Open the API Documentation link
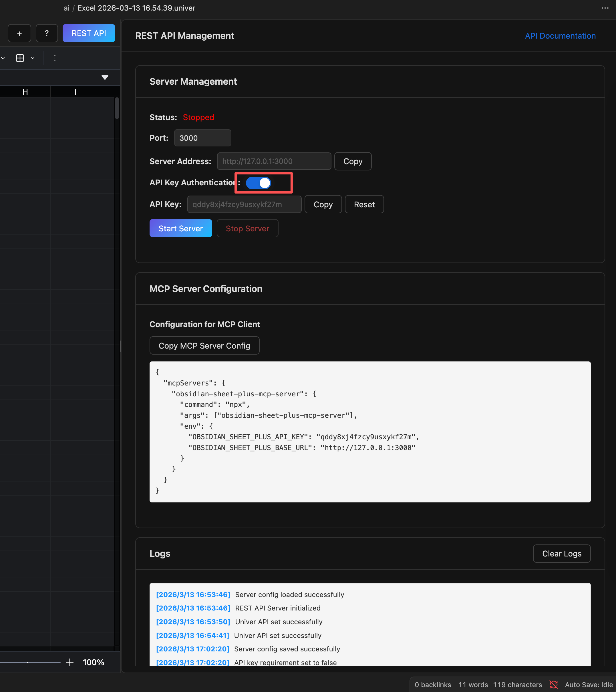616x692 pixels. (560, 36)
